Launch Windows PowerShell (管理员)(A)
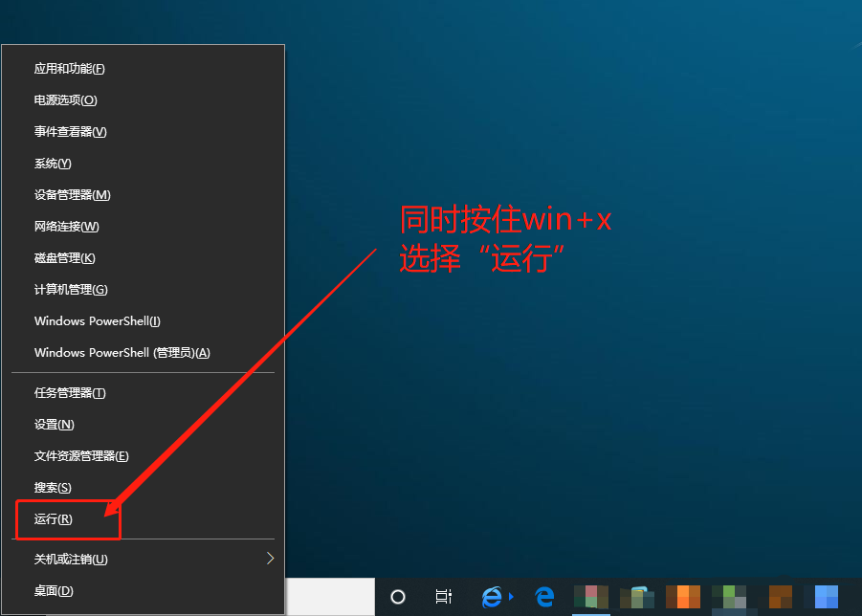This screenshot has height=616, width=862. point(143,353)
